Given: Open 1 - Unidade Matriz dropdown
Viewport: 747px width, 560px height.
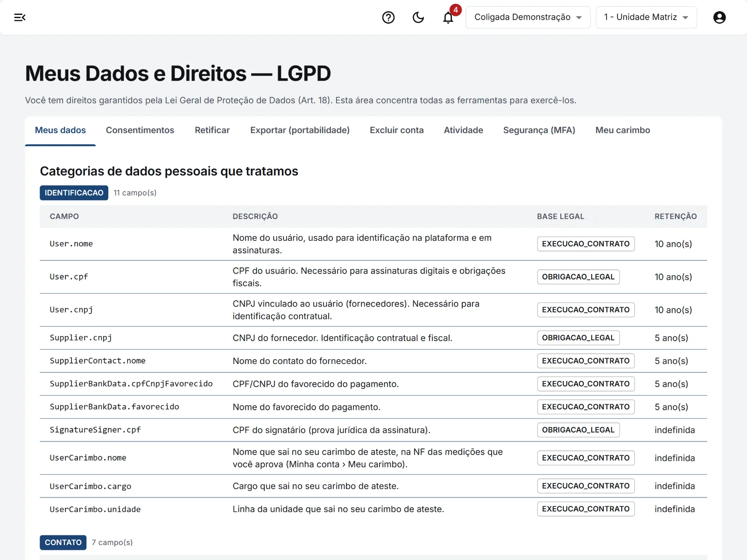Looking at the screenshot, I should (646, 17).
